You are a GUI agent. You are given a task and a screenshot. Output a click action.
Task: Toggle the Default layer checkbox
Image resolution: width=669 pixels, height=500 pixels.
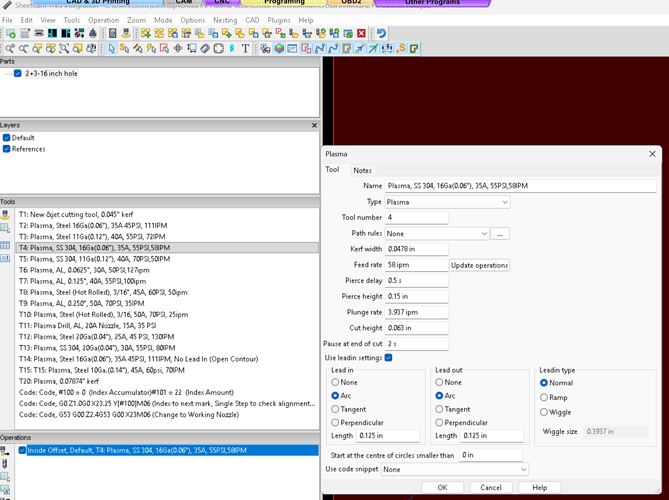click(6, 138)
